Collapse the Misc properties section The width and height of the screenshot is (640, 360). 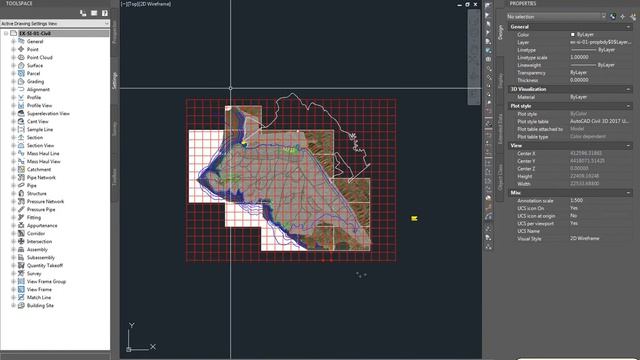(x=628, y=192)
